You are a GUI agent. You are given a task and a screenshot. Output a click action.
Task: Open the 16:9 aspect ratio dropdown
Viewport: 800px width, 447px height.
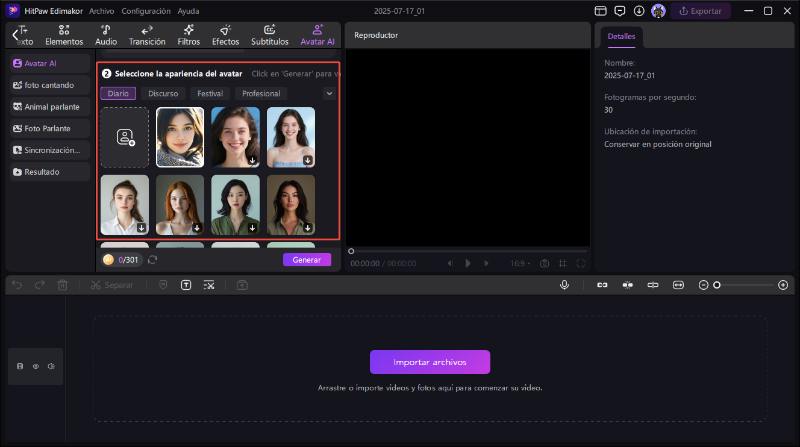pos(520,263)
